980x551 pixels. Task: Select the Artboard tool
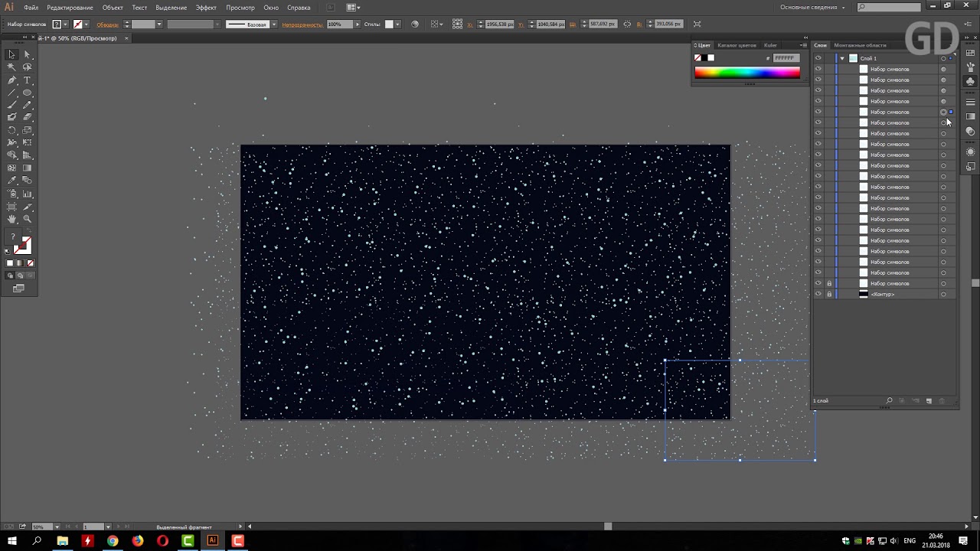pyautogui.click(x=12, y=207)
